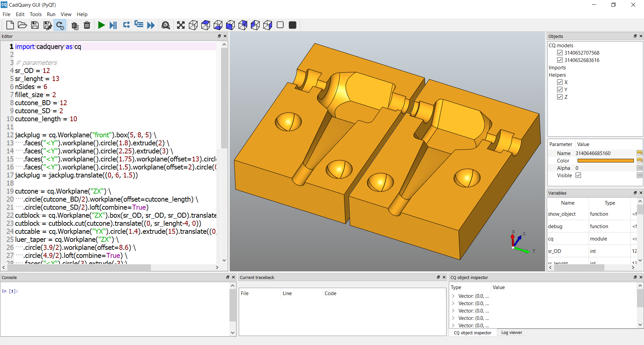Image resolution: width=644 pixels, height=345 pixels.
Task: Click the orange Color swatch bar
Action: [x=605, y=161]
